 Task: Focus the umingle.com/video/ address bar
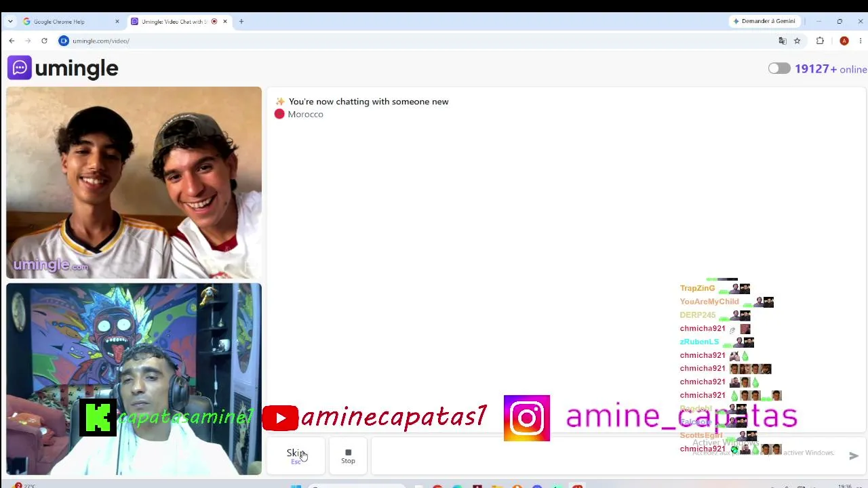tap(420, 41)
